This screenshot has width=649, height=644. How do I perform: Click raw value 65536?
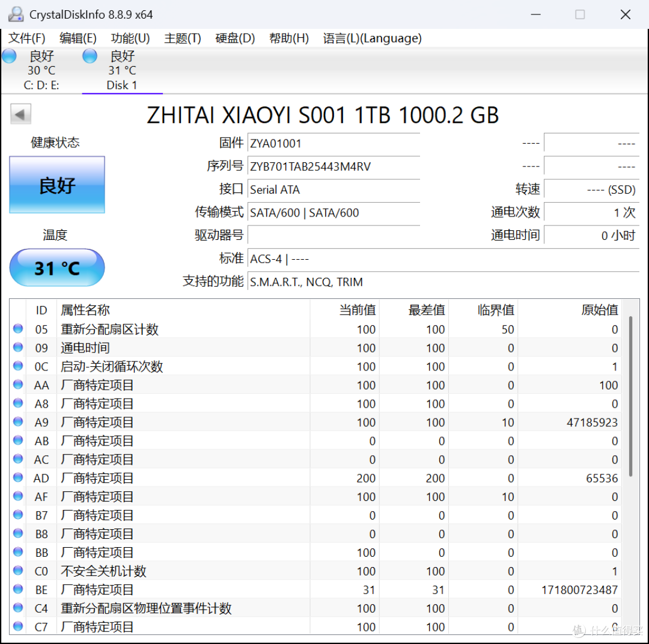[602, 479]
